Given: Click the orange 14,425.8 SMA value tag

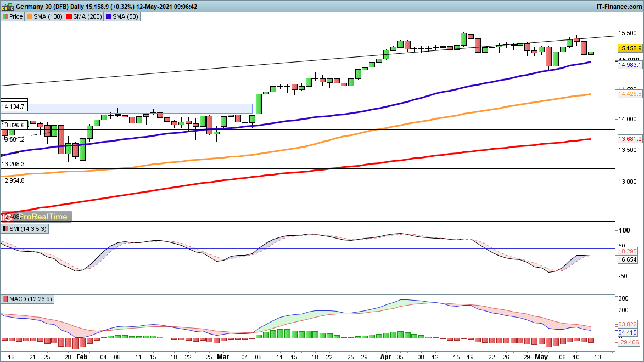Looking at the screenshot, I should point(629,94).
